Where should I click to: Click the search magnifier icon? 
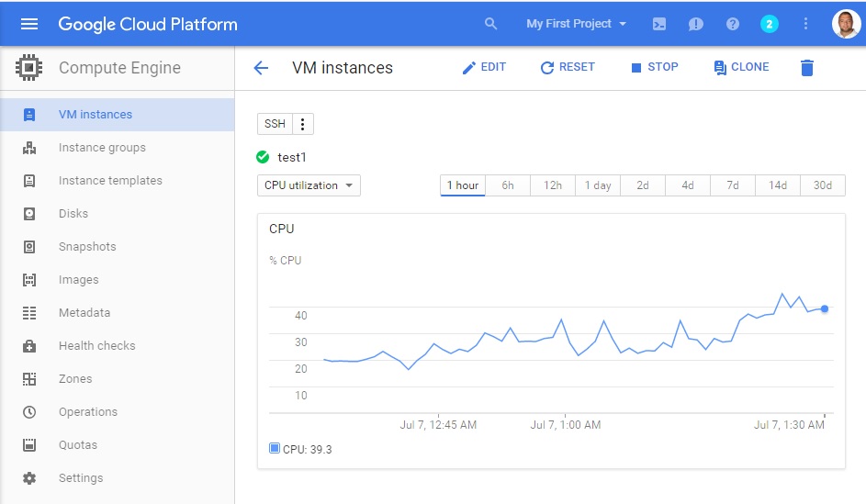[x=490, y=24]
